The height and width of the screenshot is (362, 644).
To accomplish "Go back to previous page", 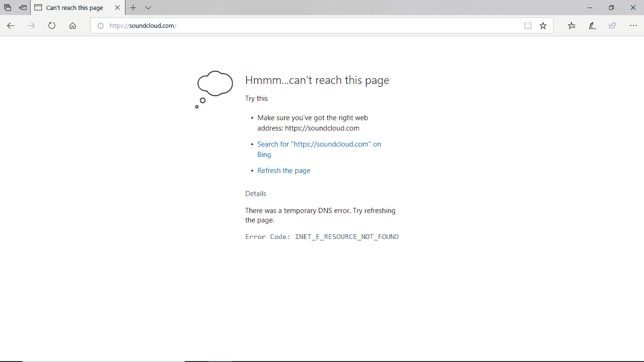I will click(x=10, y=26).
